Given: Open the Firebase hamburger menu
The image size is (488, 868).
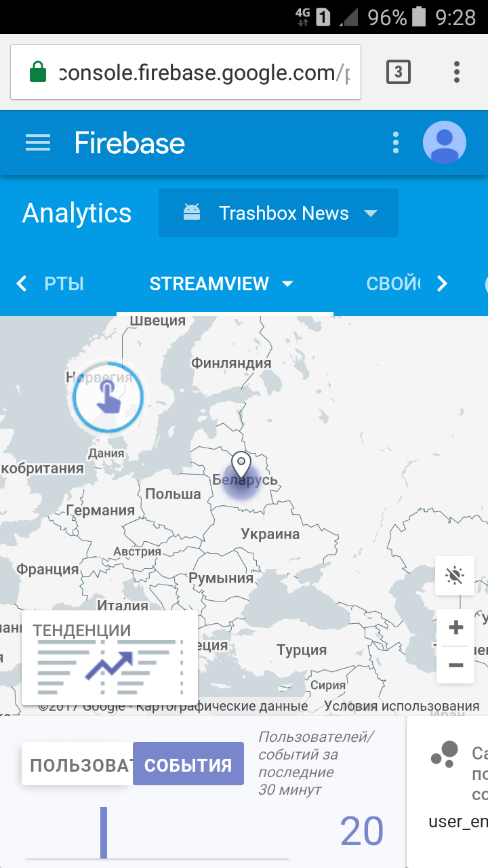Looking at the screenshot, I should [38, 143].
